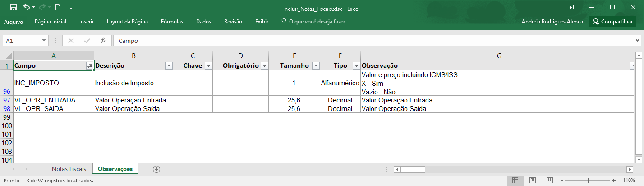Select Page Break Preview view icon
Image resolution: width=644 pixels, height=186 pixels.
(549, 181)
